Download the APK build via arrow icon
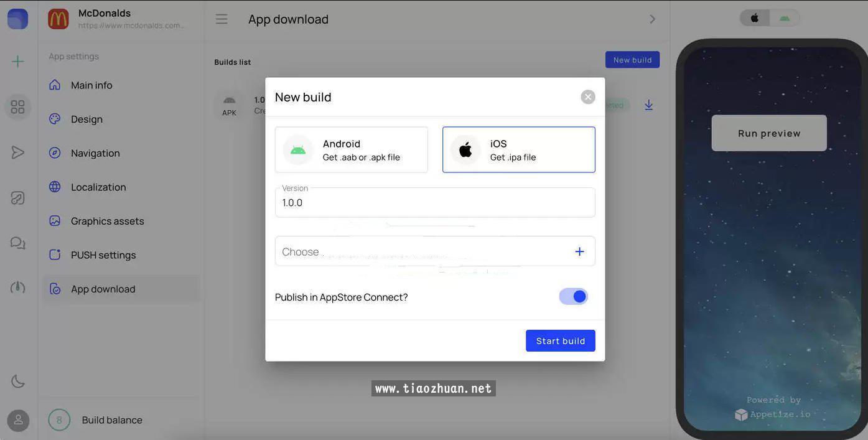This screenshot has height=440, width=868. [648, 105]
